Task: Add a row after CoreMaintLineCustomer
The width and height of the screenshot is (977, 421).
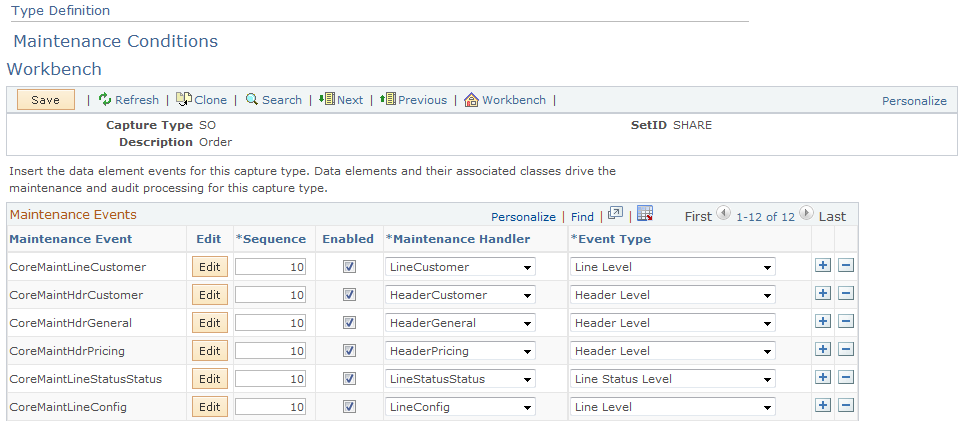Action: pyautogui.click(x=823, y=266)
